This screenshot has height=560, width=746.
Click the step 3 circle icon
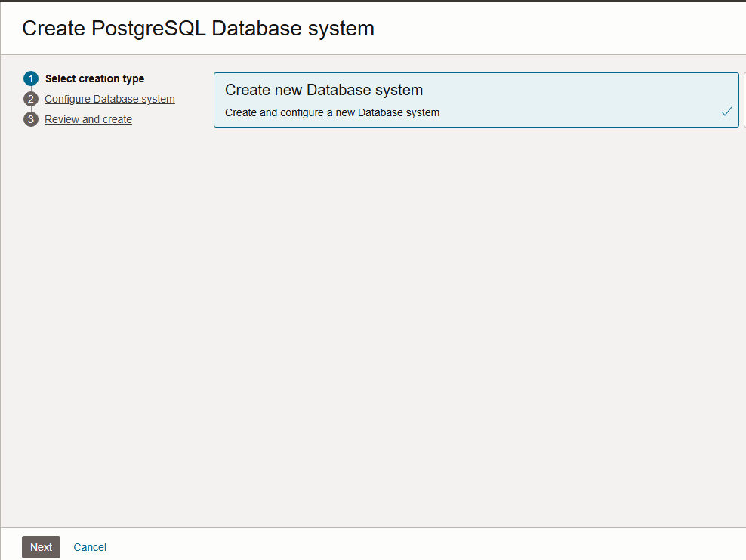31,119
